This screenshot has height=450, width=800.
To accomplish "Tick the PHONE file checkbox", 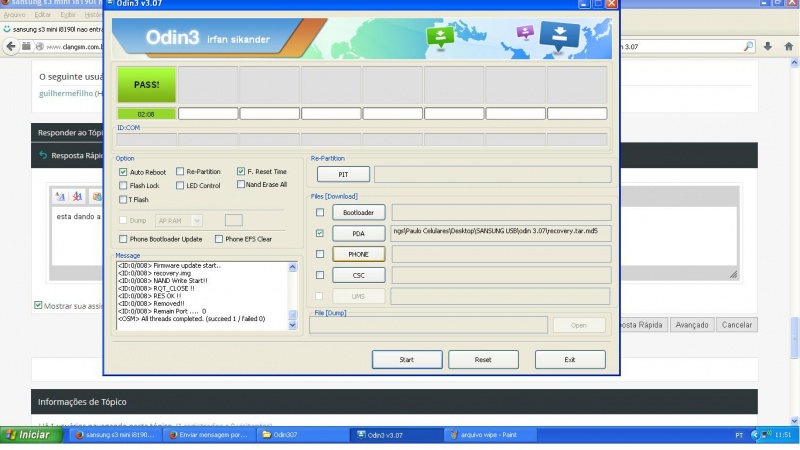I will coord(320,254).
